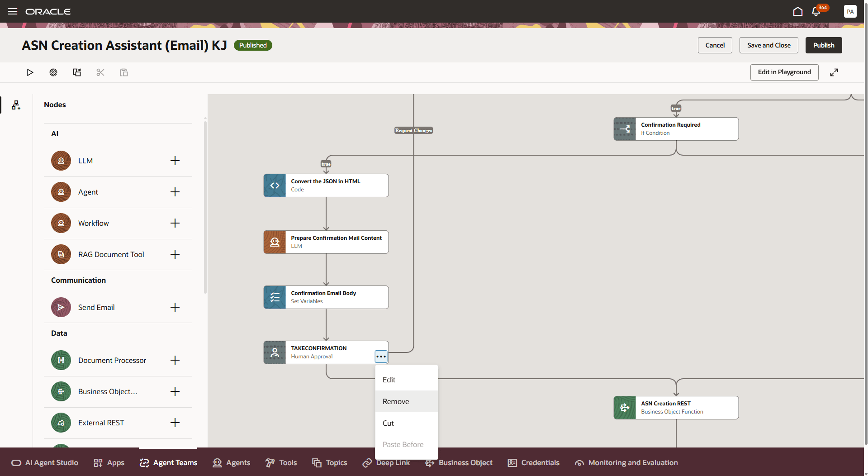Choose Edit from the context menu
868x476 pixels.
[x=407, y=380]
